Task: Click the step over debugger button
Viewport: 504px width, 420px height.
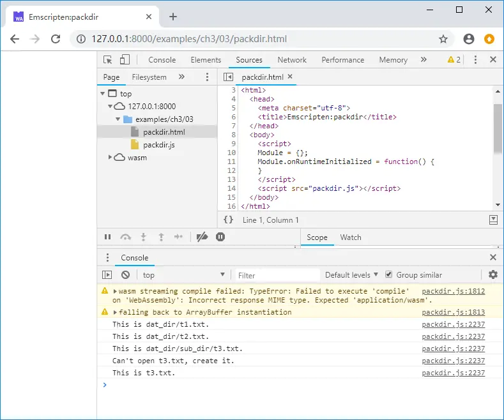Action: tap(125, 237)
